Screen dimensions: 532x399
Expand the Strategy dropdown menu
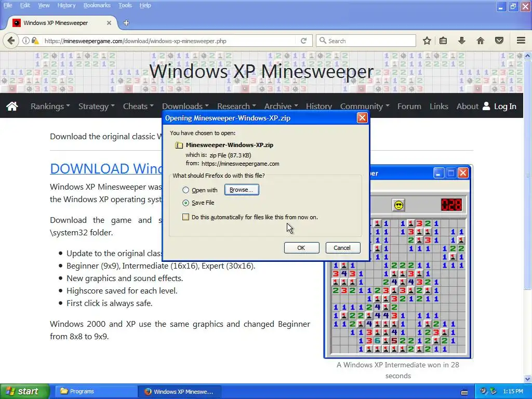point(96,106)
